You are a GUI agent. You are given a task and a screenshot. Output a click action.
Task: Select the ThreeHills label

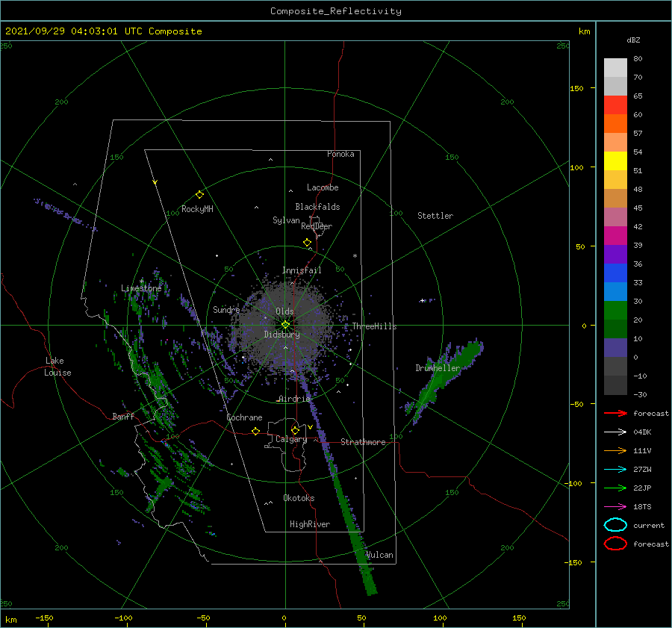tap(375, 326)
